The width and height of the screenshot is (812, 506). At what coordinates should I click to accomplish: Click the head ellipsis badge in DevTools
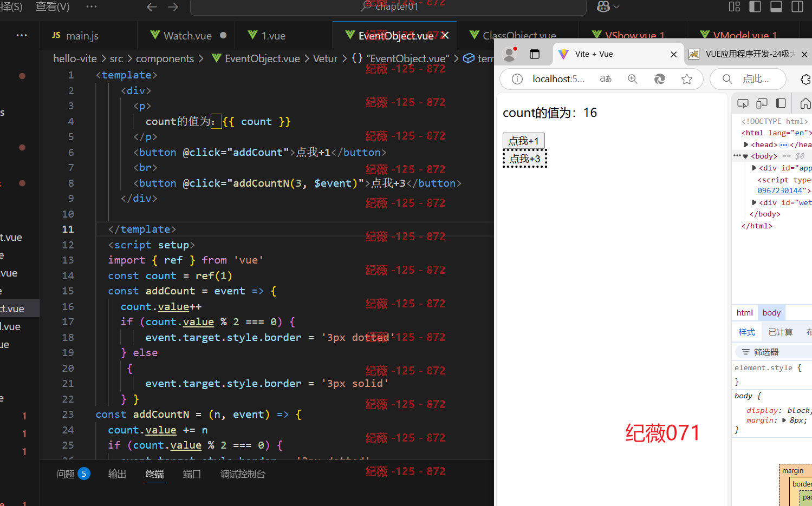(784, 144)
